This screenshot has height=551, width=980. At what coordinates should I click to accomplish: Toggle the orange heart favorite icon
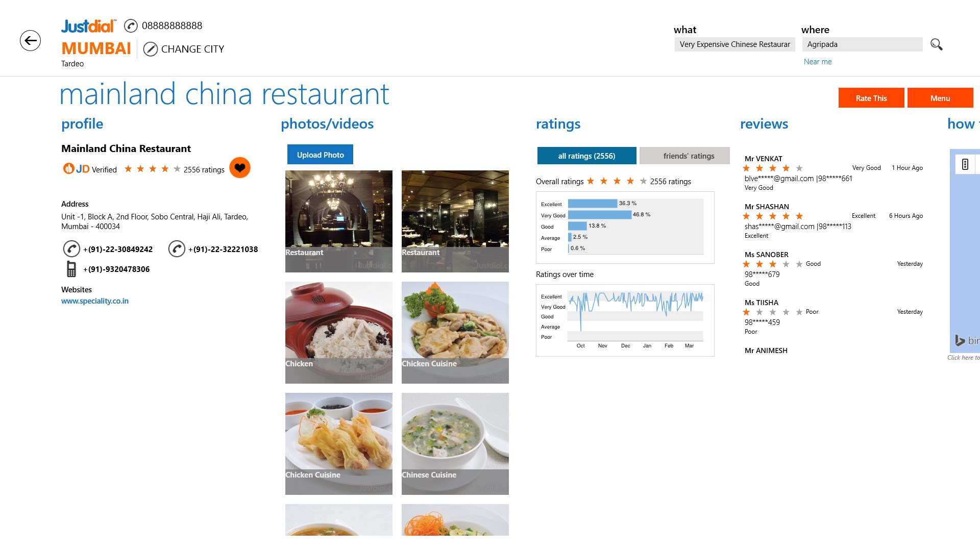(240, 167)
